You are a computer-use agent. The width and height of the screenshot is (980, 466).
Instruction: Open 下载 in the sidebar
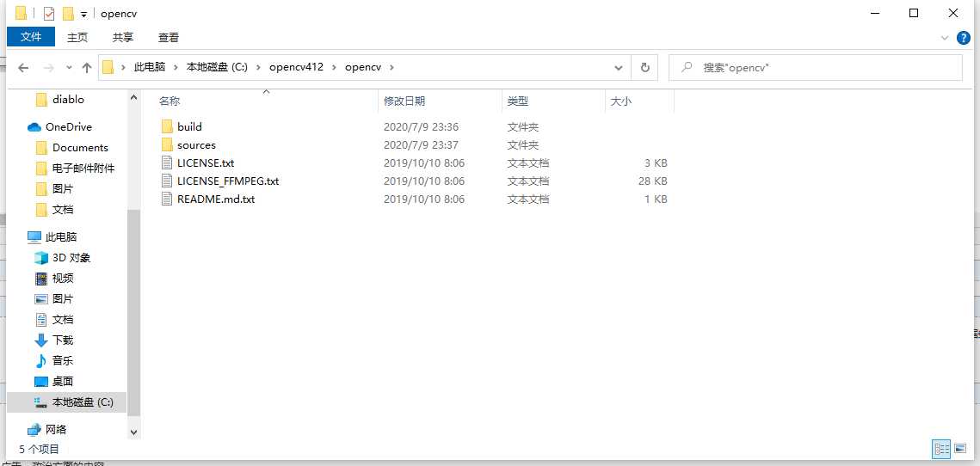pos(63,340)
